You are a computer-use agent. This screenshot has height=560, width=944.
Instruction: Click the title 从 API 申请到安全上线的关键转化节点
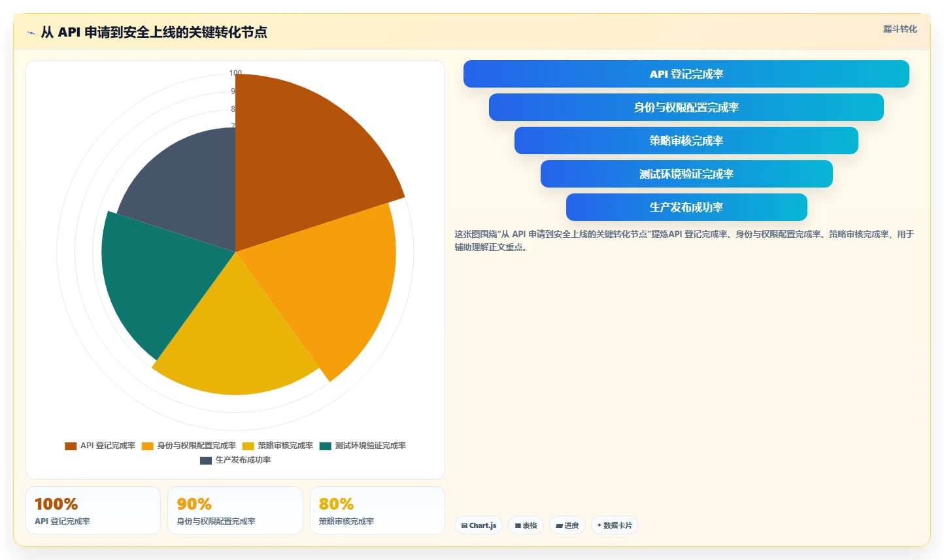(154, 32)
